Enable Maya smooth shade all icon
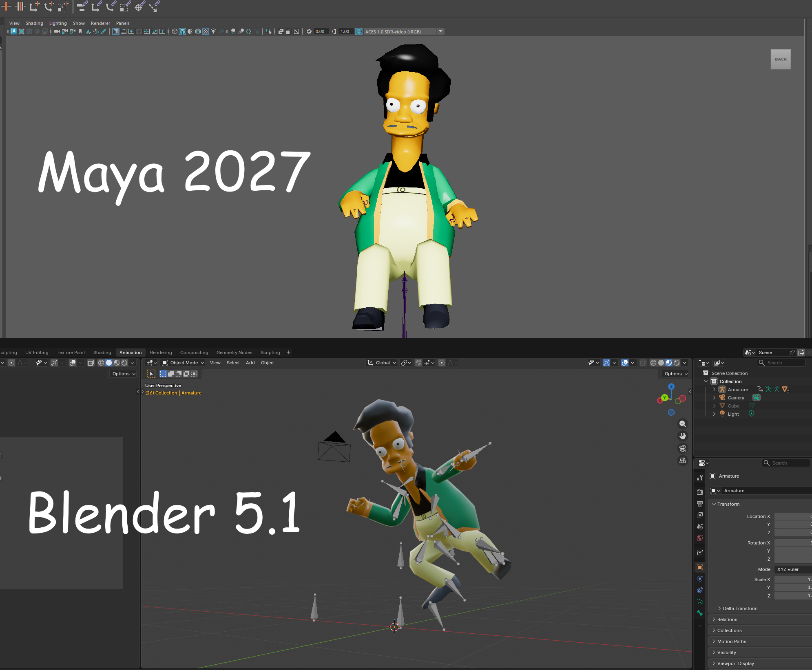 click(x=182, y=31)
